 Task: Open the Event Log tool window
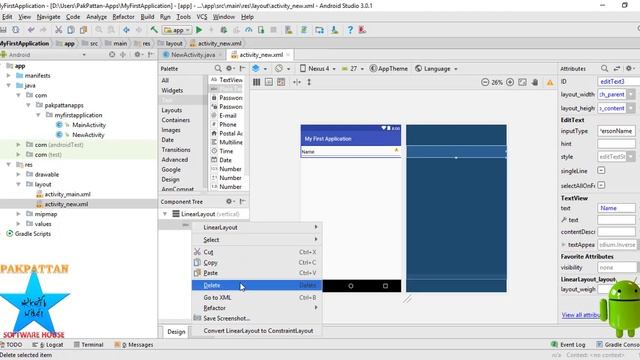568,344
